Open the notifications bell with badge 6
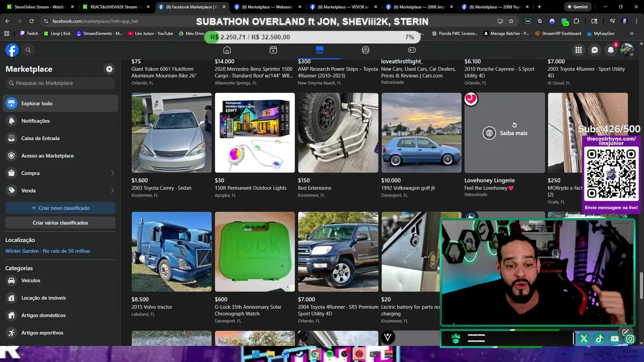 (x=611, y=50)
